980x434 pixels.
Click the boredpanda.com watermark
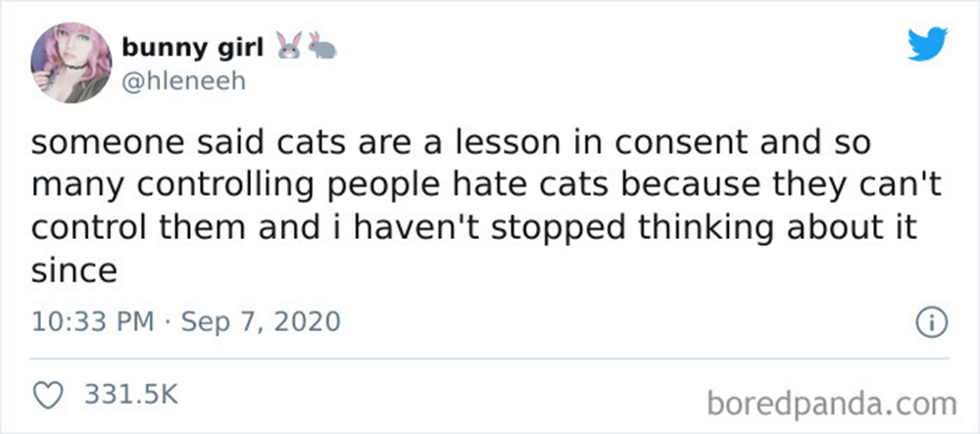pyautogui.click(x=830, y=402)
